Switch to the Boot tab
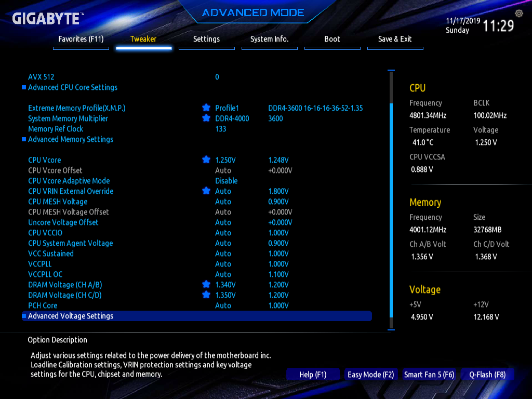 click(x=332, y=39)
